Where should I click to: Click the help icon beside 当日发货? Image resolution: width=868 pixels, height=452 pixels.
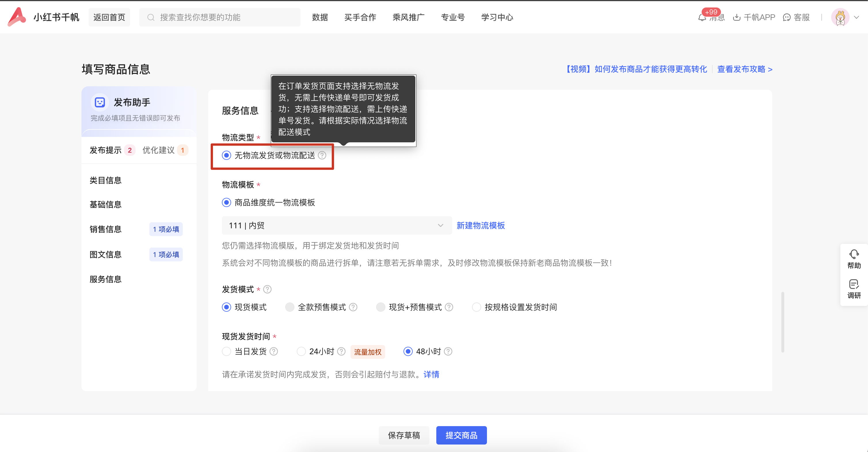[x=274, y=351]
